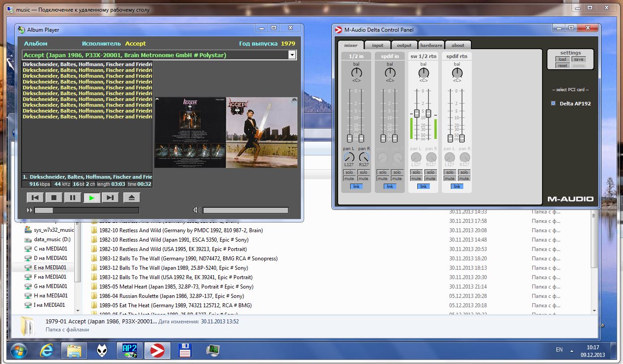623x364 pixels.
Task: Launch Internet Explorer from the taskbar
Action: (46, 351)
